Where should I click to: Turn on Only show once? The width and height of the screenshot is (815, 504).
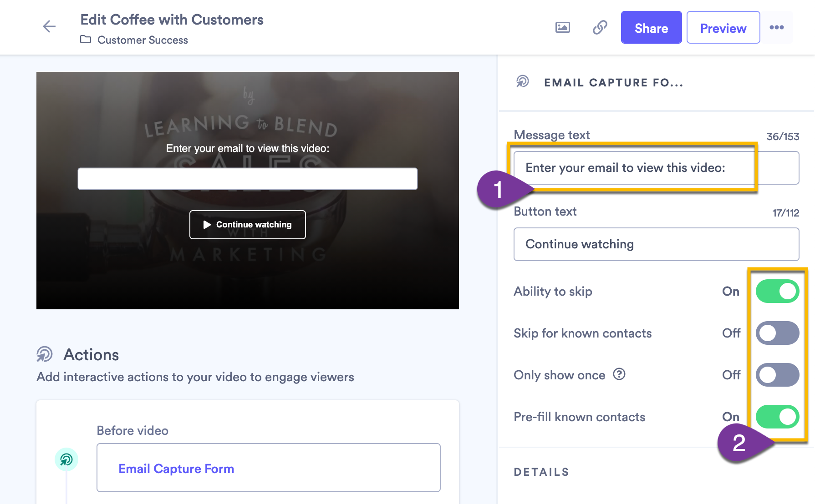(x=777, y=375)
